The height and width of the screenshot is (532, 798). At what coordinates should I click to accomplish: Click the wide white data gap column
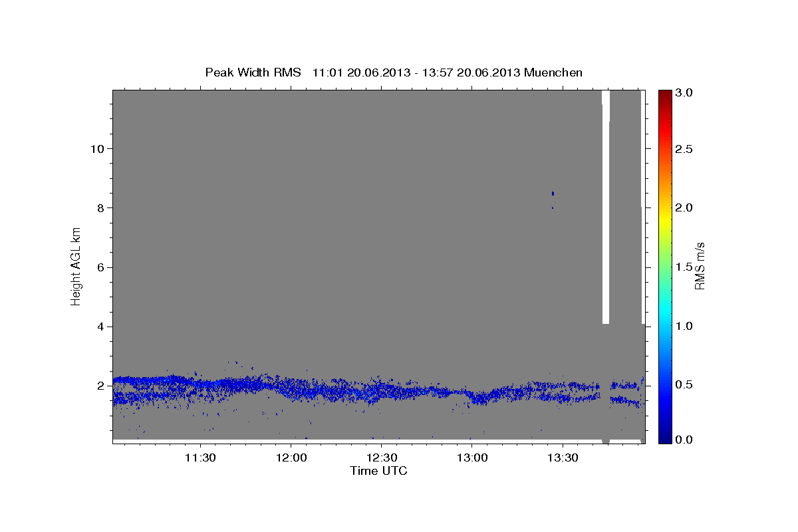tap(606, 207)
